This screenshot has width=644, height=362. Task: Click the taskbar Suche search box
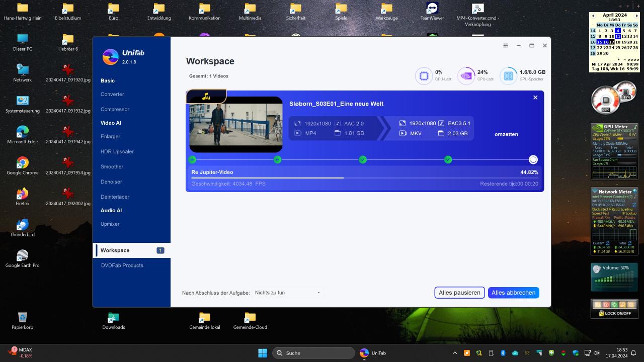pos(313,353)
